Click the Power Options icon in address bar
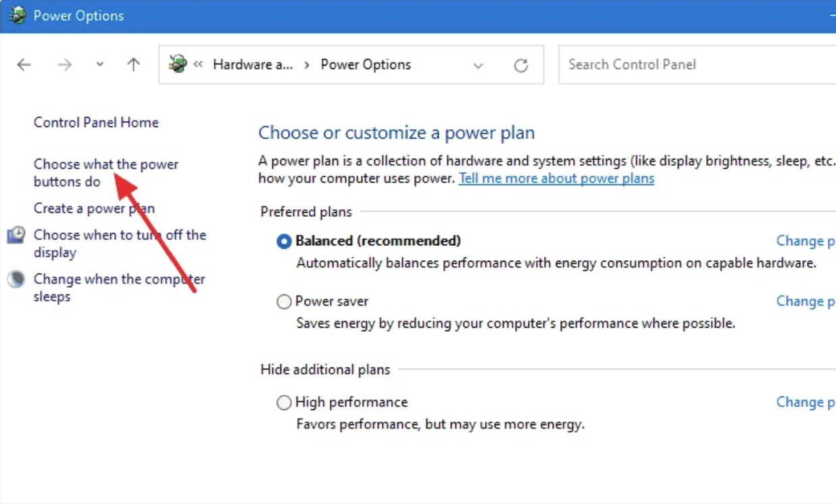Image resolution: width=836 pixels, height=504 pixels. click(178, 64)
